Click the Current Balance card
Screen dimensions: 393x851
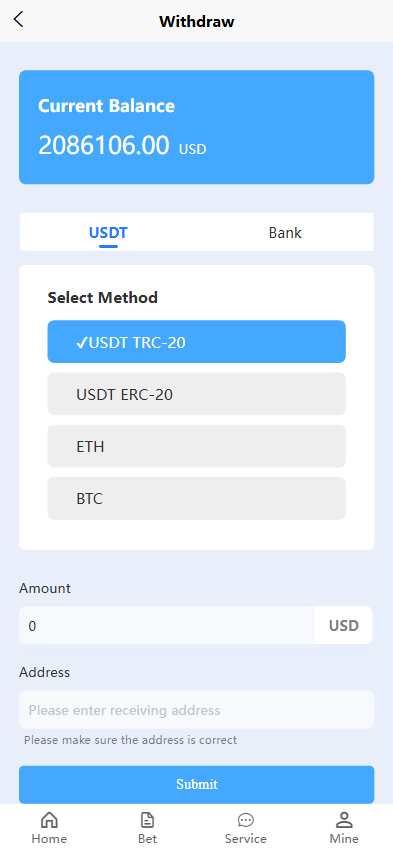click(x=196, y=127)
